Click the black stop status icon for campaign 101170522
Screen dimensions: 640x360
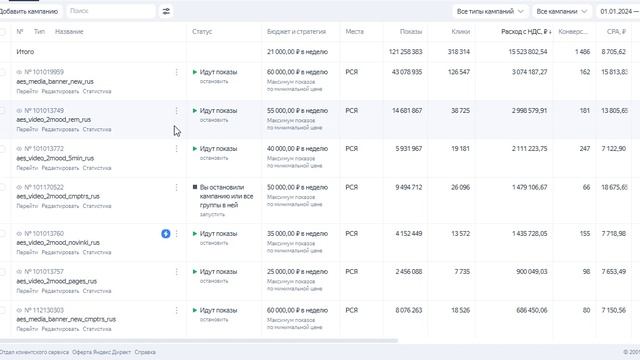point(195,187)
